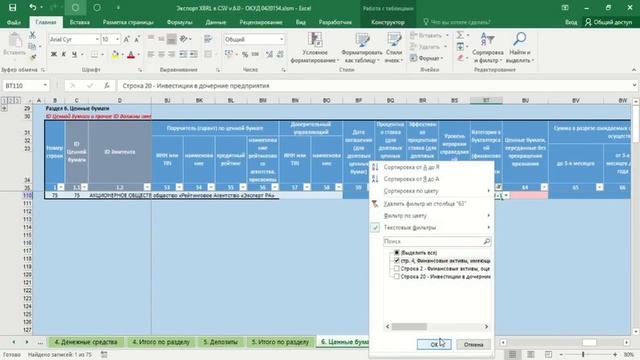Open sheet 4. Денежные средства
The height and width of the screenshot is (360, 640).
coord(86,342)
